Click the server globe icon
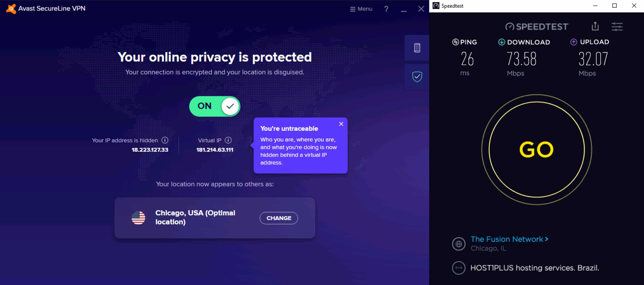Image resolution: width=644 pixels, height=285 pixels. click(x=459, y=244)
